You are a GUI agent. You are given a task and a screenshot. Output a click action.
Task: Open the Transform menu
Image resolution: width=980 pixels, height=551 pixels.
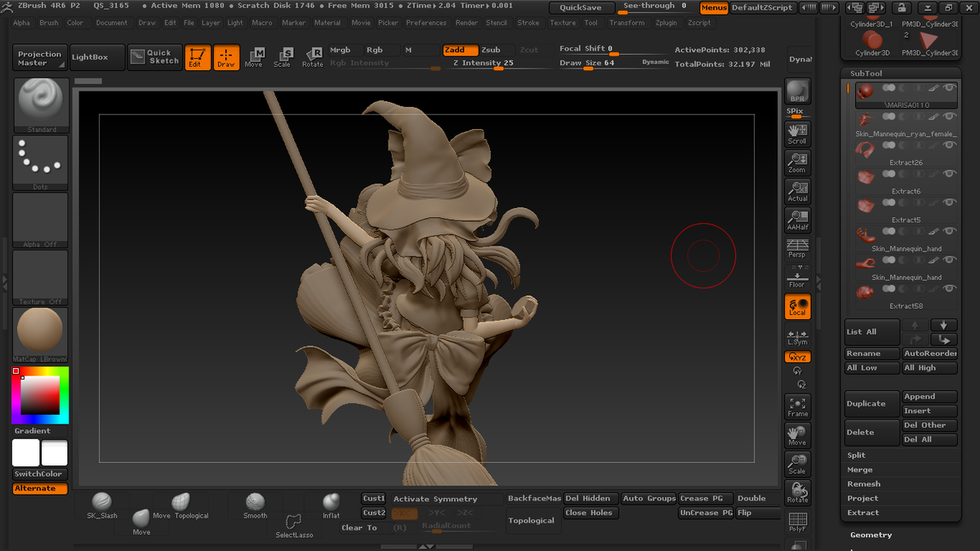627,23
